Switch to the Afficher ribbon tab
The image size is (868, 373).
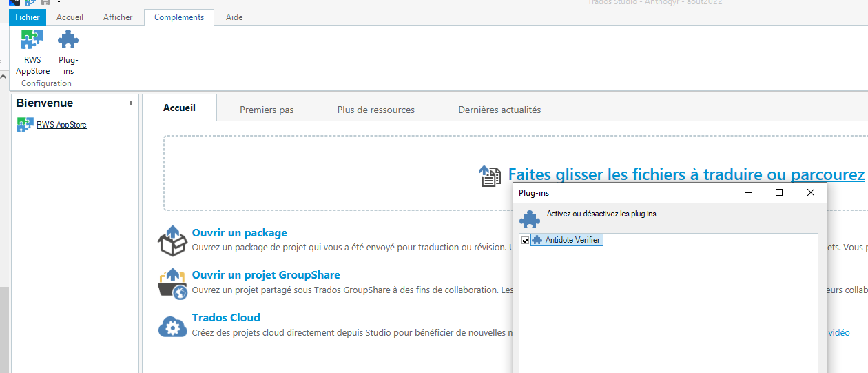click(118, 17)
